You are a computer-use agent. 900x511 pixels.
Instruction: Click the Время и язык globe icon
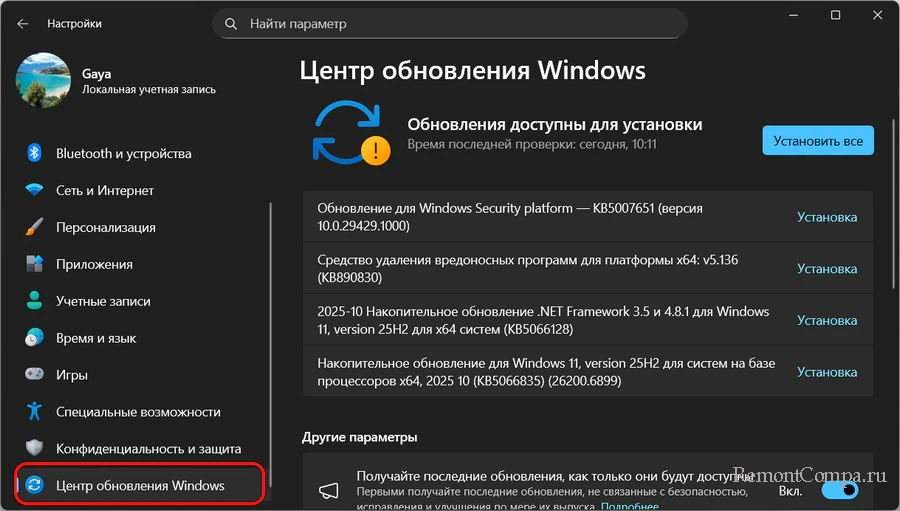click(35, 338)
